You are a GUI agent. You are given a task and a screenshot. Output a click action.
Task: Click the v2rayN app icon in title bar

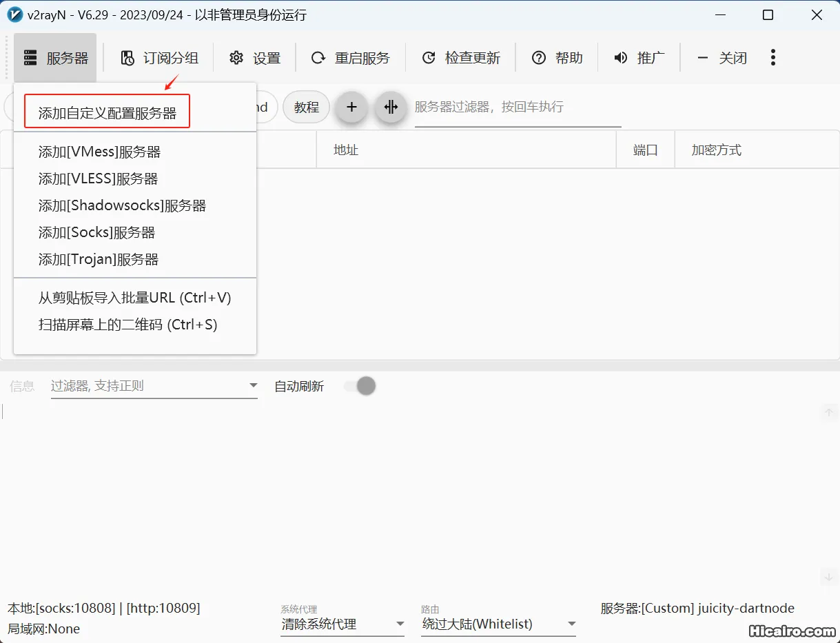[x=15, y=14]
